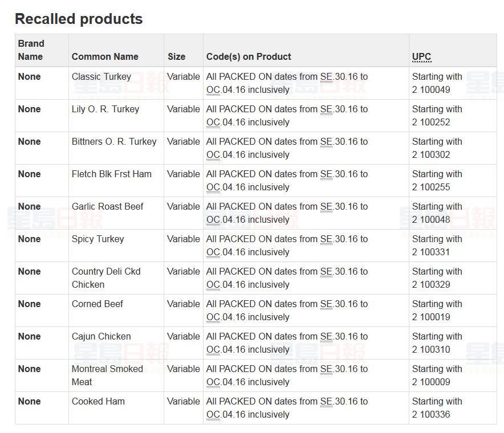Select "Bittners O. R. Turkey" product name
Screen dimensions: 504x433
point(114,141)
